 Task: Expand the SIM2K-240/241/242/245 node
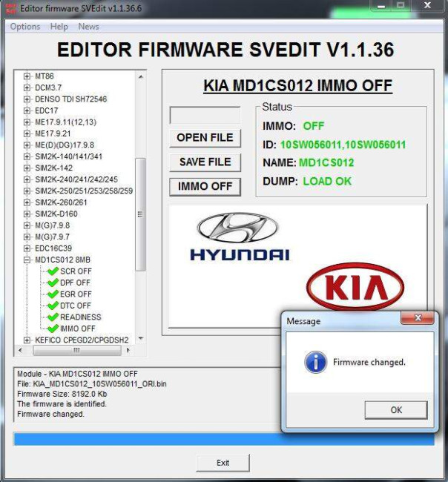pyautogui.click(x=27, y=179)
